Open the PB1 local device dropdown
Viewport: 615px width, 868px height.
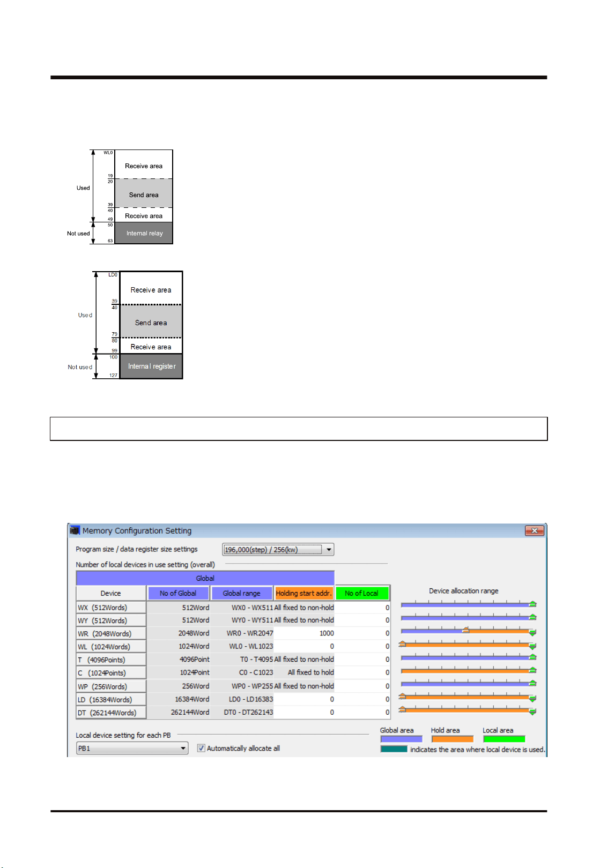(x=132, y=748)
